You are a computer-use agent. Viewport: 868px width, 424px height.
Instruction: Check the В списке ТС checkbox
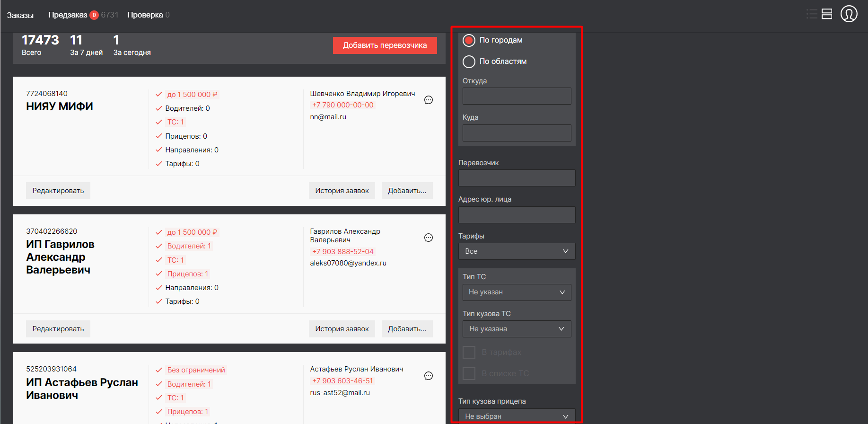coord(469,373)
